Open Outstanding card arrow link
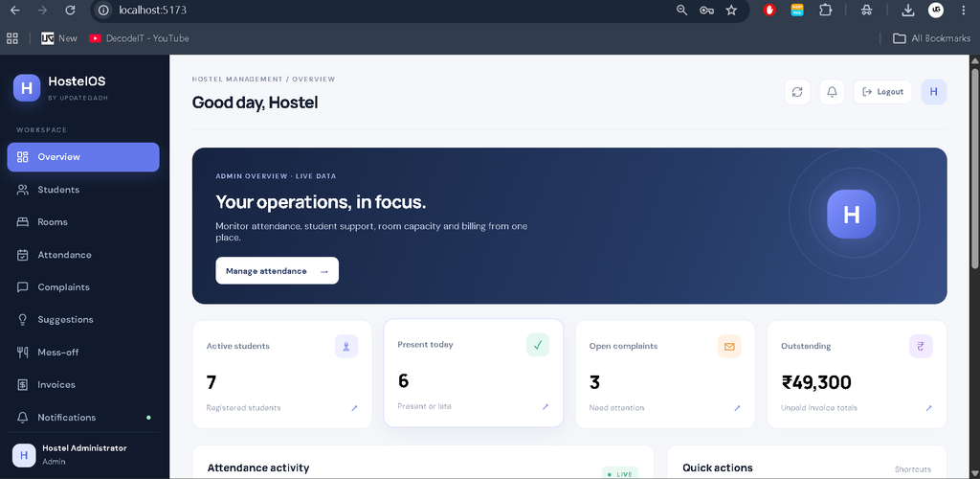This screenshot has height=479, width=980. click(x=928, y=408)
